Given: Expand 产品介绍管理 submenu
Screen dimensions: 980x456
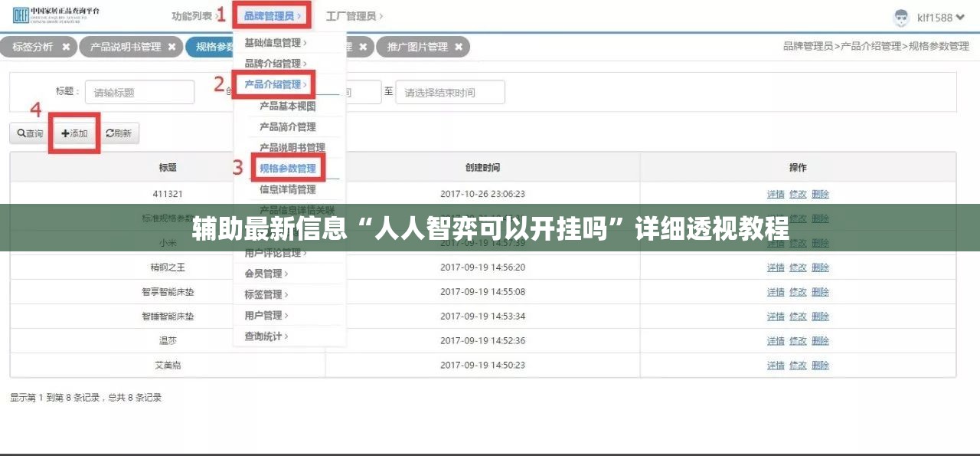Looking at the screenshot, I should coord(276,84).
